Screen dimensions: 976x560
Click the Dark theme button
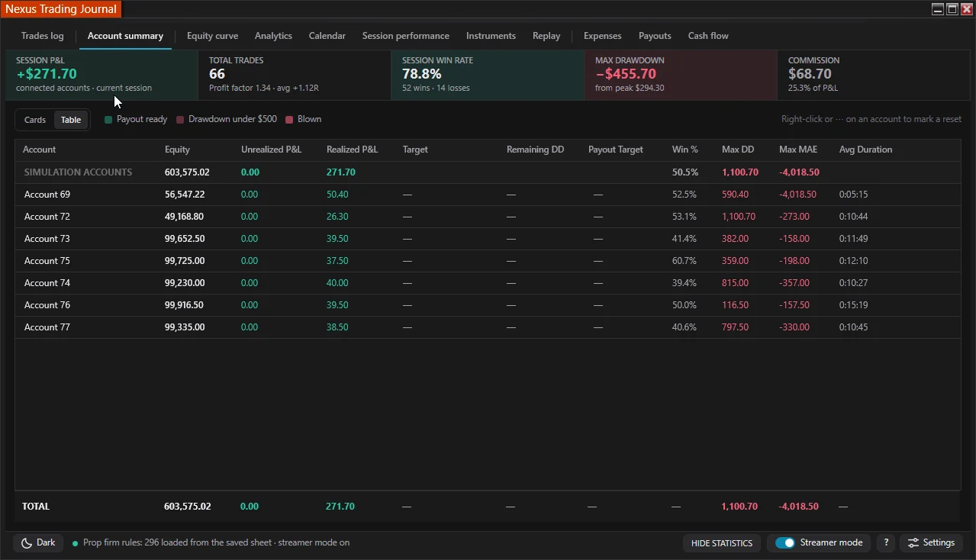pos(38,543)
